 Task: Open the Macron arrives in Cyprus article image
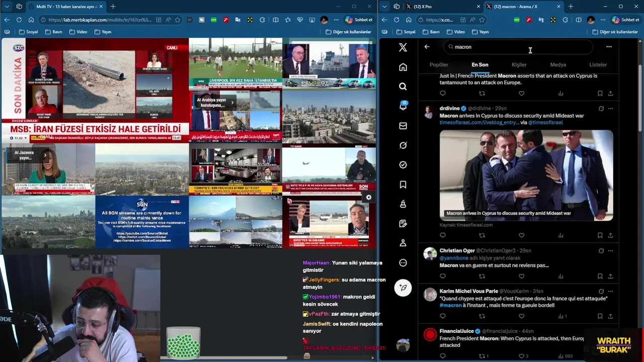click(x=526, y=175)
